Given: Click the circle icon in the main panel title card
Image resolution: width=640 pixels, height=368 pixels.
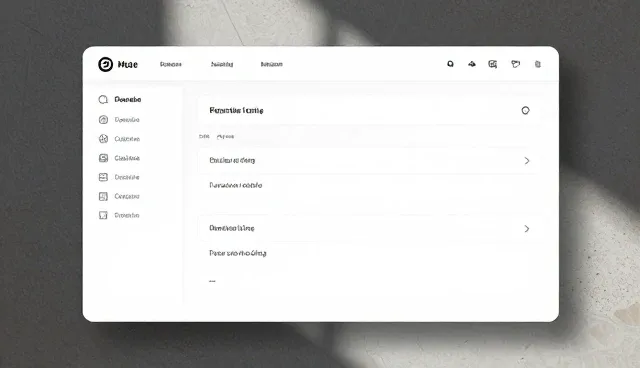Looking at the screenshot, I should (525, 110).
